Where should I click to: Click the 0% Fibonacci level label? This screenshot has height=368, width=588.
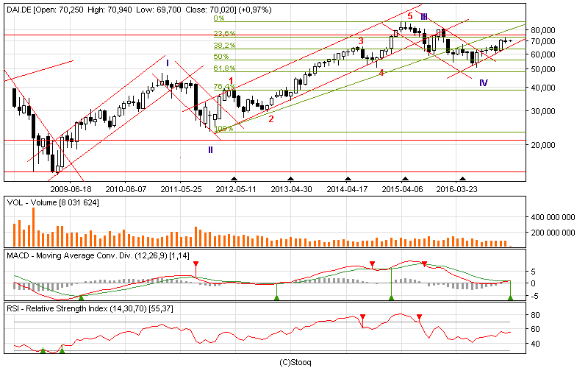(219, 18)
